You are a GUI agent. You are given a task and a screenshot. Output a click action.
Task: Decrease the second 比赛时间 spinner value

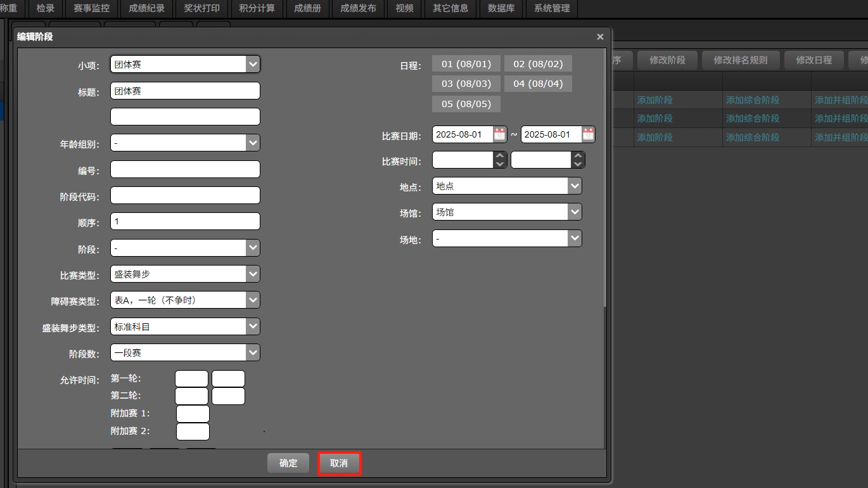point(577,164)
